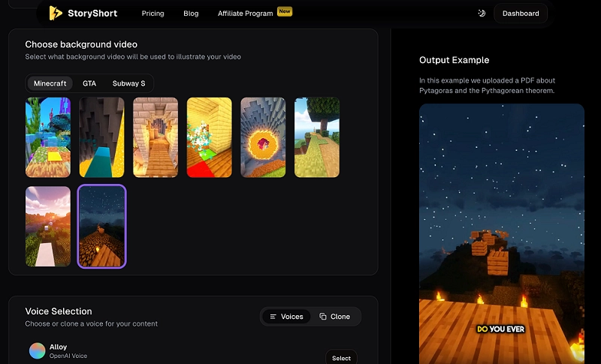Choose the sandstone corridor thumbnail
601x364 pixels.
(156, 137)
